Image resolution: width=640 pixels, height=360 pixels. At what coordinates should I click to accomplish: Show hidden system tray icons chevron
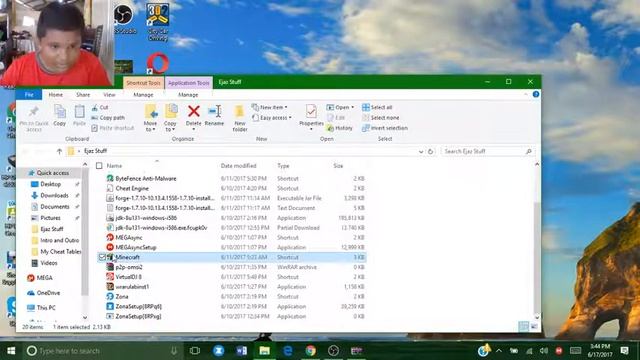point(499,351)
